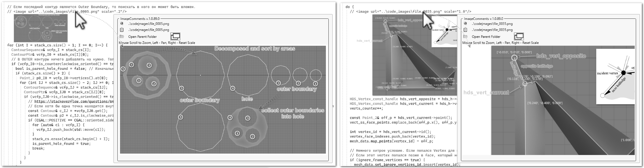Viewport: 644px width, 168px height.
Task: Click second file_0035.png path next to clipboard
Action: [x=492, y=30]
